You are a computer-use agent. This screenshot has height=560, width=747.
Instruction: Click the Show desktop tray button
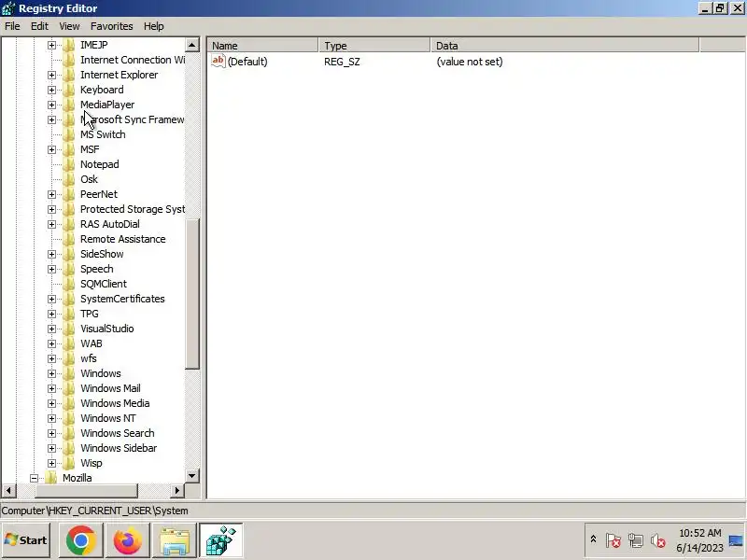pos(737,540)
